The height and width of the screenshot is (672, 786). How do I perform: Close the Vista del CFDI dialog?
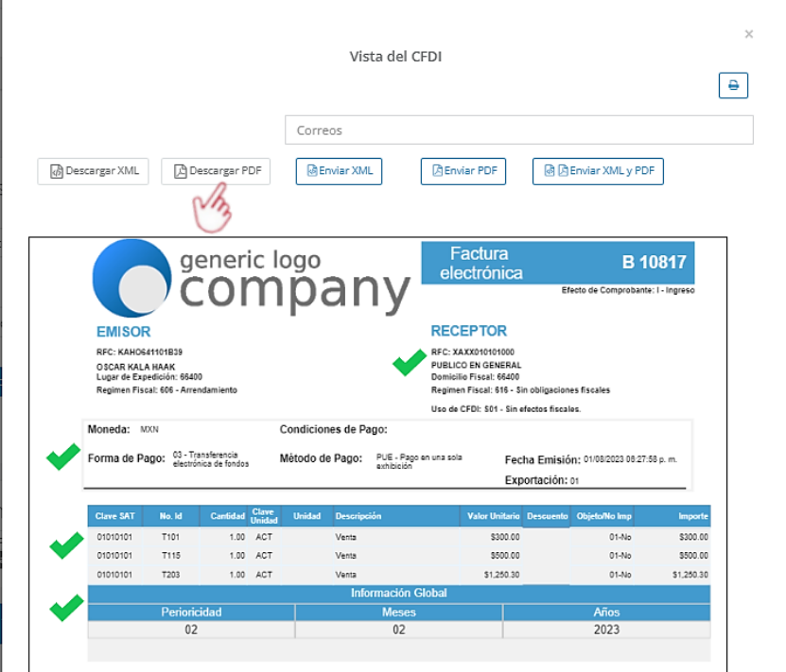pos(748,34)
